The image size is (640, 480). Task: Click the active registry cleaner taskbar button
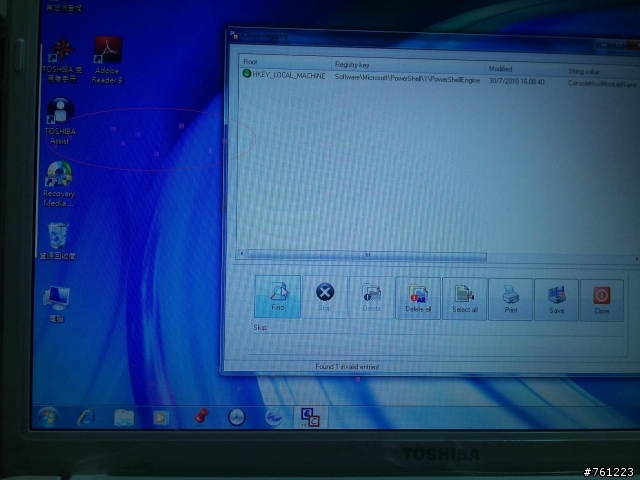[x=310, y=417]
